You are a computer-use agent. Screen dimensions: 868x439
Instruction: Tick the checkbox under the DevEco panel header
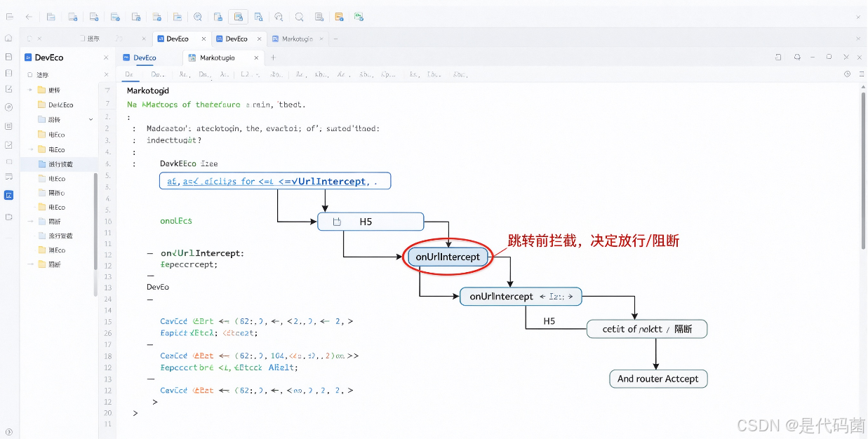coord(29,74)
